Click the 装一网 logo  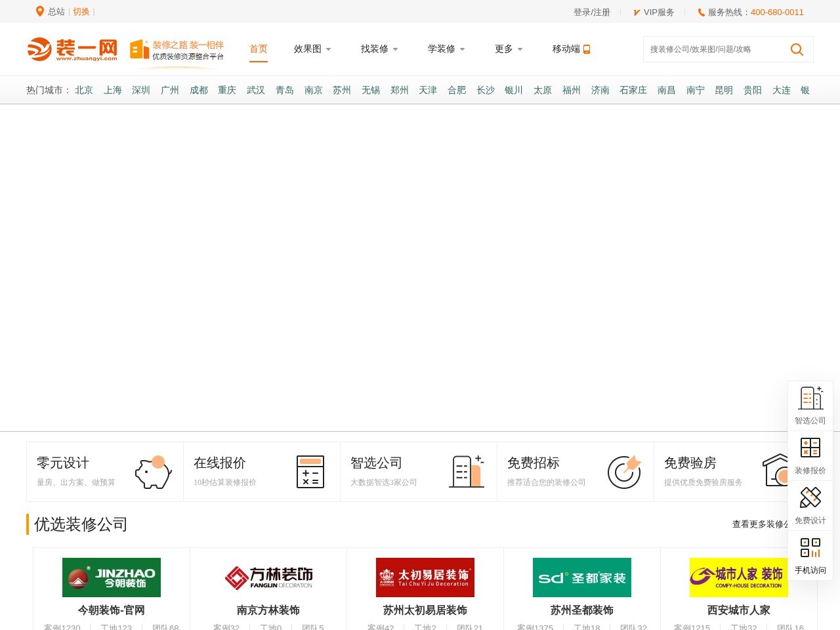click(x=72, y=49)
